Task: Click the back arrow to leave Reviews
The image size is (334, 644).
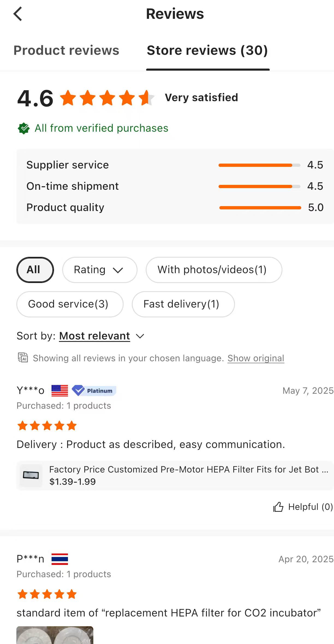Action: [17, 13]
